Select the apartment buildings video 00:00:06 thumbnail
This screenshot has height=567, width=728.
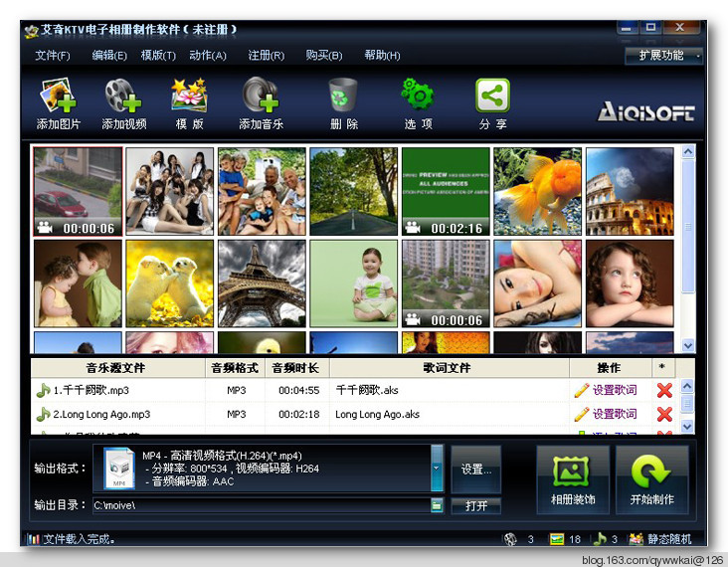tap(446, 283)
